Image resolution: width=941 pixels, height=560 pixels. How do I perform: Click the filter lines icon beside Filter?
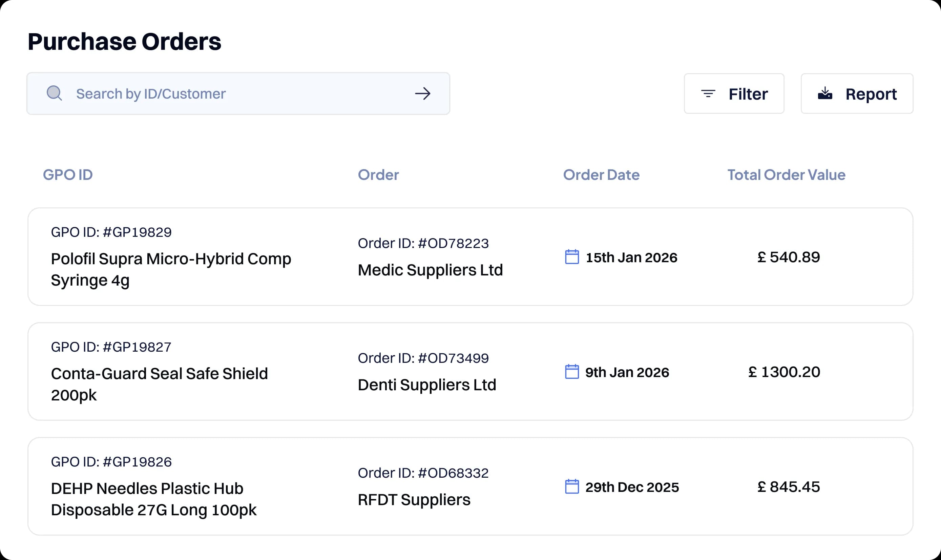coord(708,94)
